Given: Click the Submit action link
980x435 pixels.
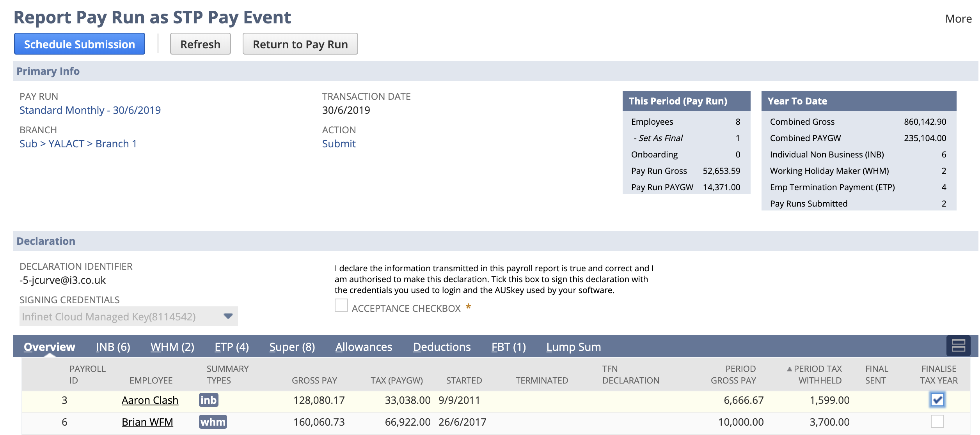Looking at the screenshot, I should (339, 143).
